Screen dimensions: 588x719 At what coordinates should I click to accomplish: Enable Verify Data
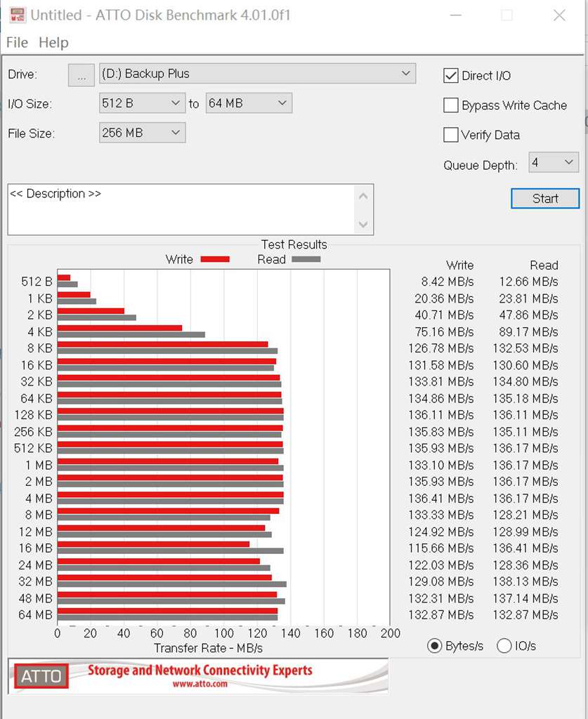click(450, 135)
